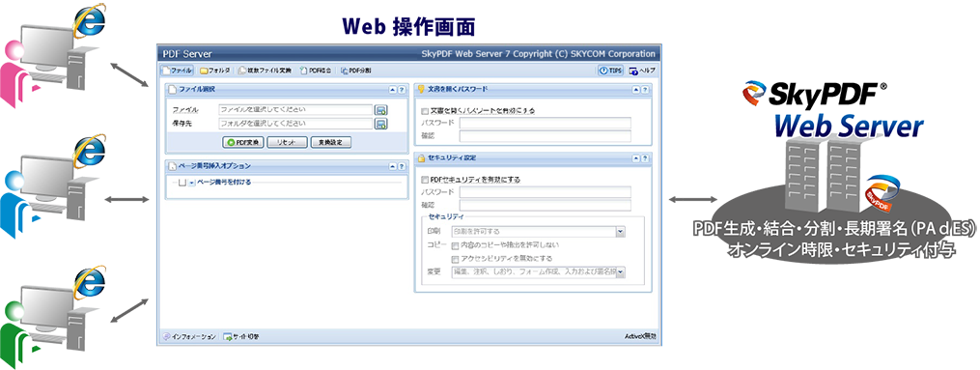Enable PDFセキュリティを有効にする checkbox
Image resolution: width=980 pixels, height=370 pixels.
tap(426, 180)
